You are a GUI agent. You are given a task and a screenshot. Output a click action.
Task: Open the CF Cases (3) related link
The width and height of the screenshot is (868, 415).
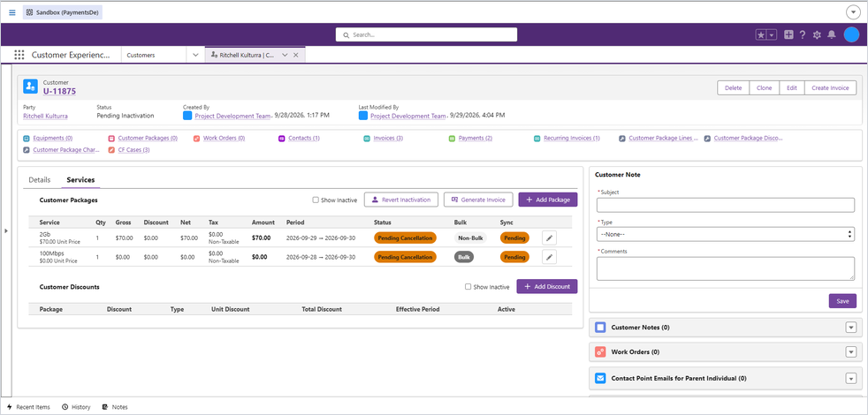click(x=134, y=150)
